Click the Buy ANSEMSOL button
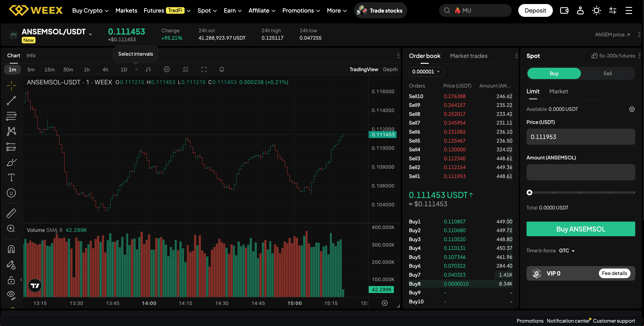This screenshot has height=326, width=644. pyautogui.click(x=580, y=229)
